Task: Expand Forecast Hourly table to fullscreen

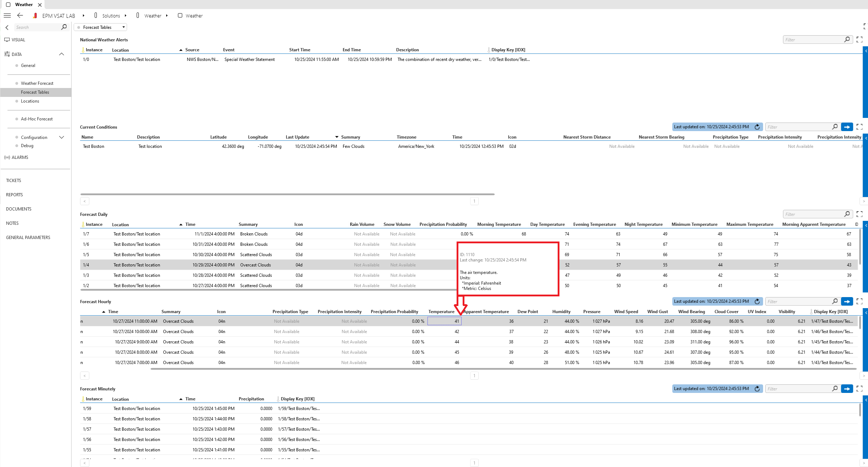Action: click(x=859, y=301)
